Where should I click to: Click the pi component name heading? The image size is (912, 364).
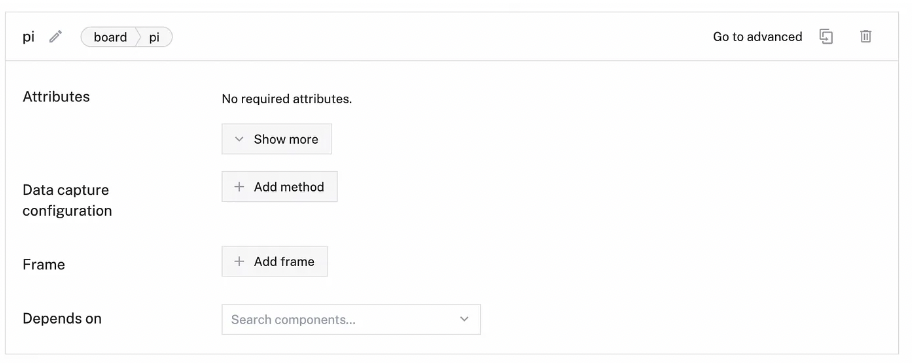[x=28, y=37]
